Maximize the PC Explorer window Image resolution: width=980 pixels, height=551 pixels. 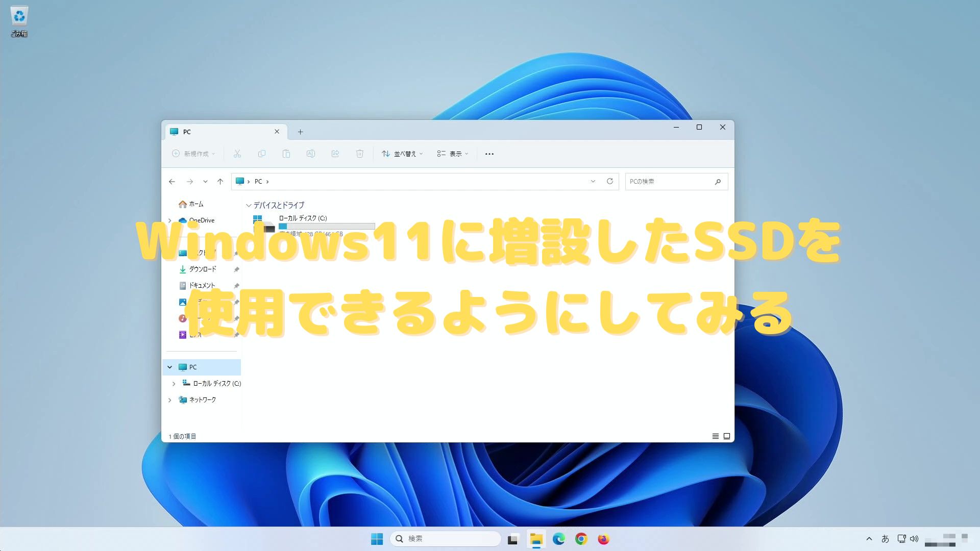pos(699,127)
